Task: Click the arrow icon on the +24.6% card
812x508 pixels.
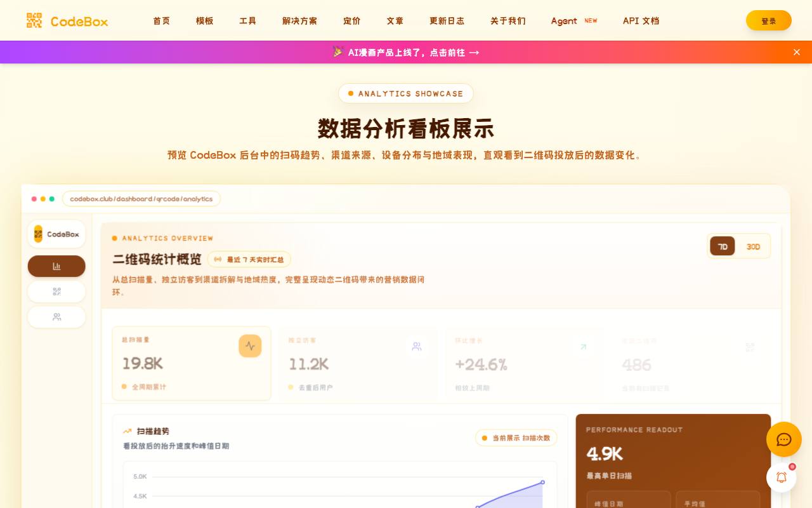Action: point(584,347)
